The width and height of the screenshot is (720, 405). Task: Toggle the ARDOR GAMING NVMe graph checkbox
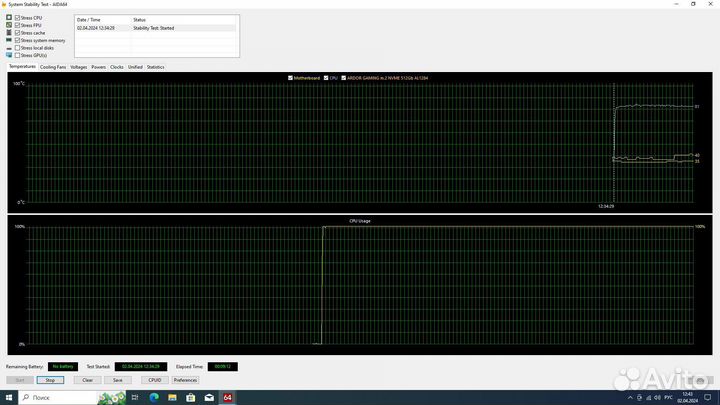[343, 78]
